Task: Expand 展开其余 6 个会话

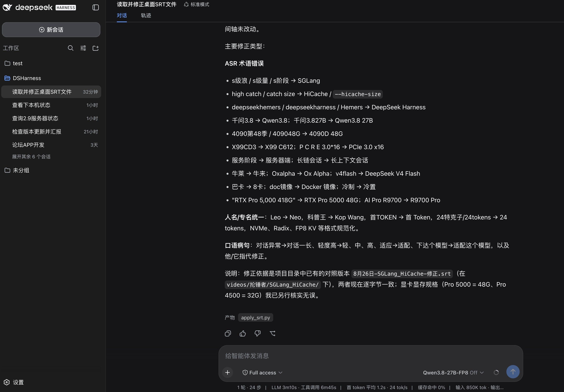Action: (x=31, y=157)
